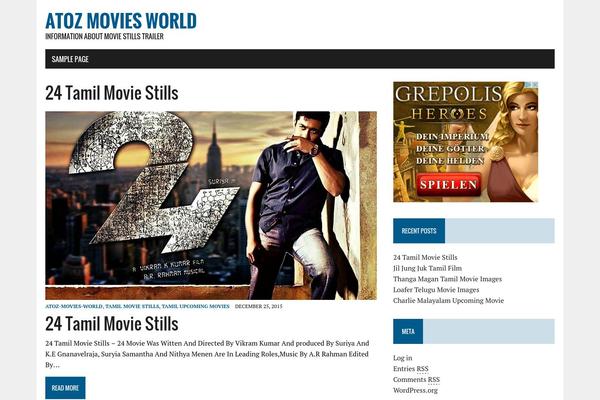This screenshot has width=600, height=400.
Task: Open the Grepolis Heroes advertisement banner
Action: (466, 142)
